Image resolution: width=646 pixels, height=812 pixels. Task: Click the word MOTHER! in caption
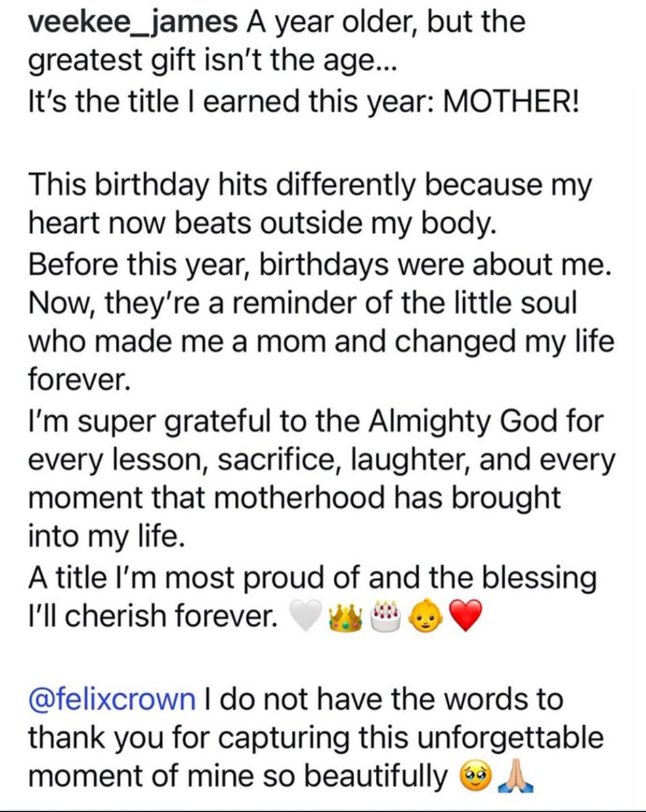click(x=507, y=106)
